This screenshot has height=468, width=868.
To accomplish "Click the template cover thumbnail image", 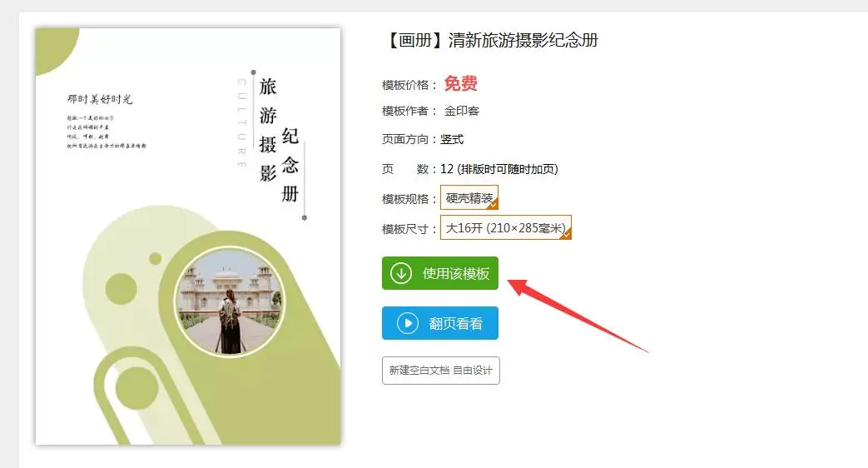I will pyautogui.click(x=188, y=236).
